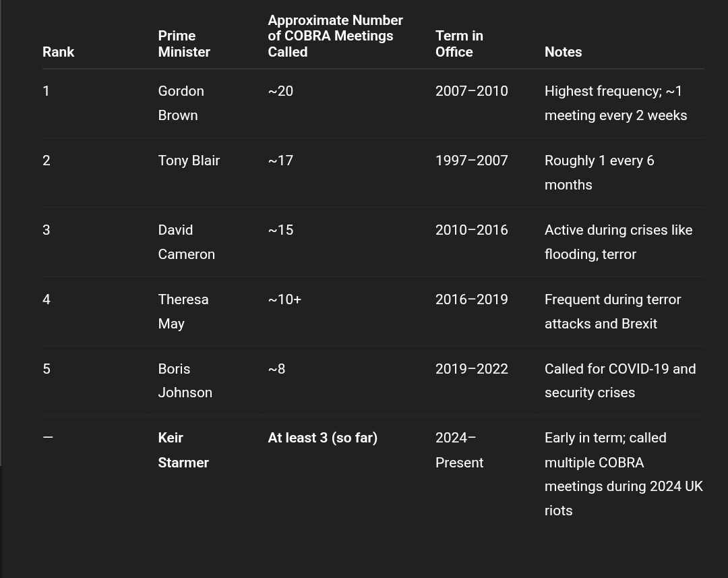Select the Gordon Brown name cell
The height and width of the screenshot is (578, 728).
[x=181, y=103]
